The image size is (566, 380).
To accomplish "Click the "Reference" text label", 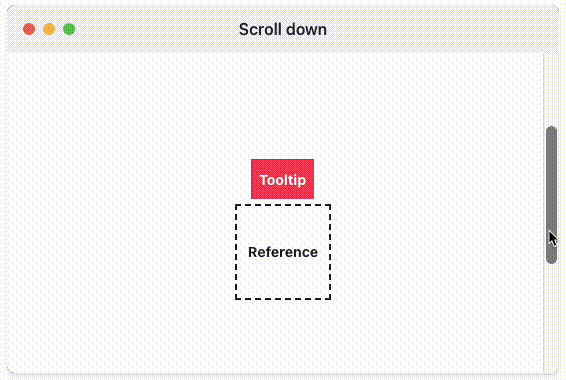I will coord(283,252).
